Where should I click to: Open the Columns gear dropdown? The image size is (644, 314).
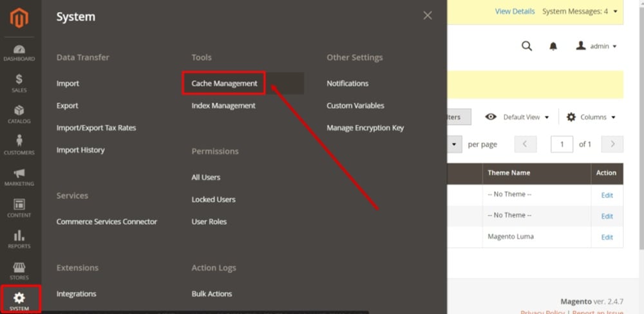point(591,117)
